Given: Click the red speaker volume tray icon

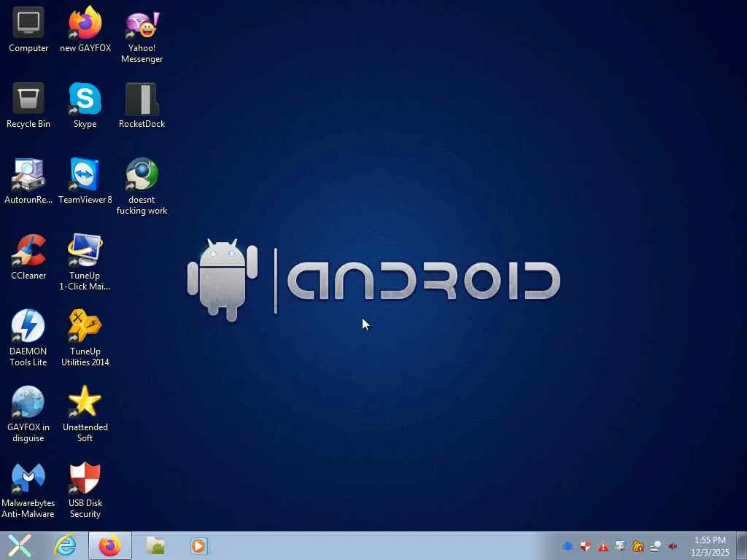Looking at the screenshot, I should tap(673, 546).
